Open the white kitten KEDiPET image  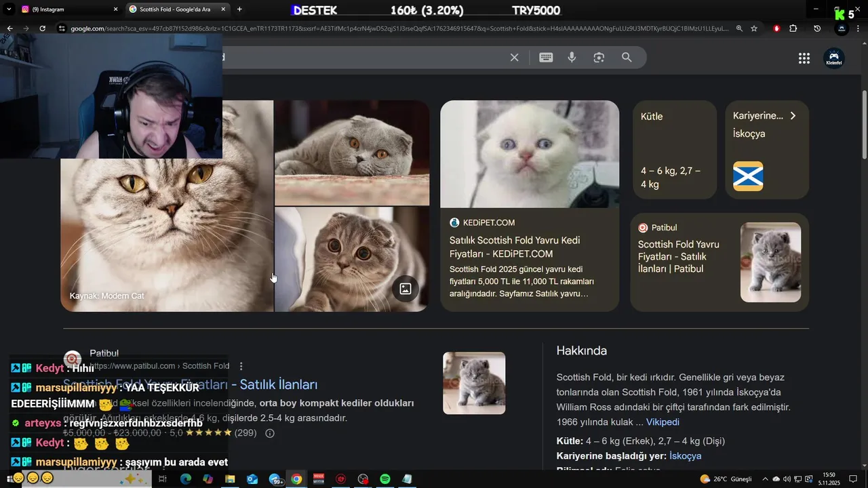click(x=530, y=154)
